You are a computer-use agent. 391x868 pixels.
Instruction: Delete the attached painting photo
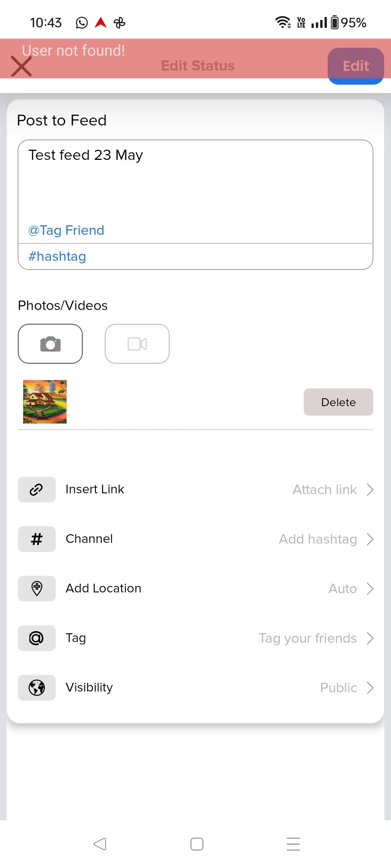(x=339, y=402)
